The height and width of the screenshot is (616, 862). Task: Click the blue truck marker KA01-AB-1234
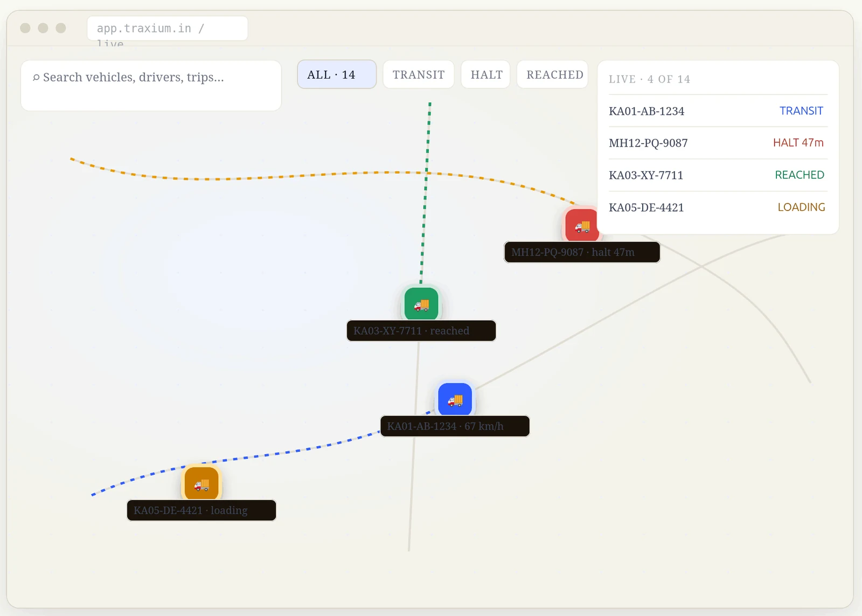pyautogui.click(x=455, y=400)
